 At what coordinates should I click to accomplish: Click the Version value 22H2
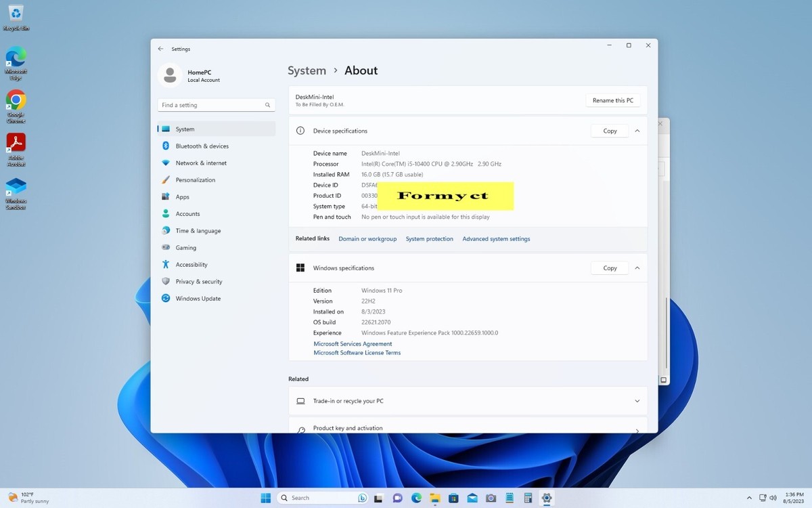click(368, 301)
